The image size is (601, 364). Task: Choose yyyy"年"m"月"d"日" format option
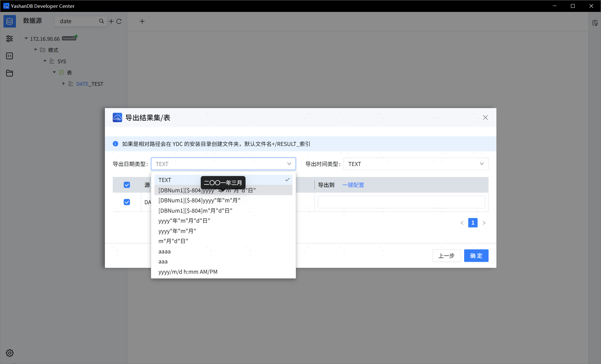[223, 221]
